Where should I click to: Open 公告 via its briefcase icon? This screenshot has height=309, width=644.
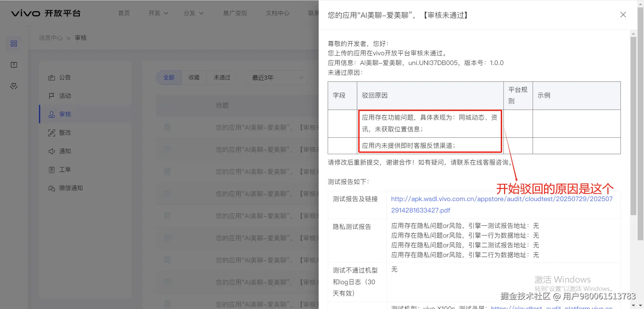52,78
